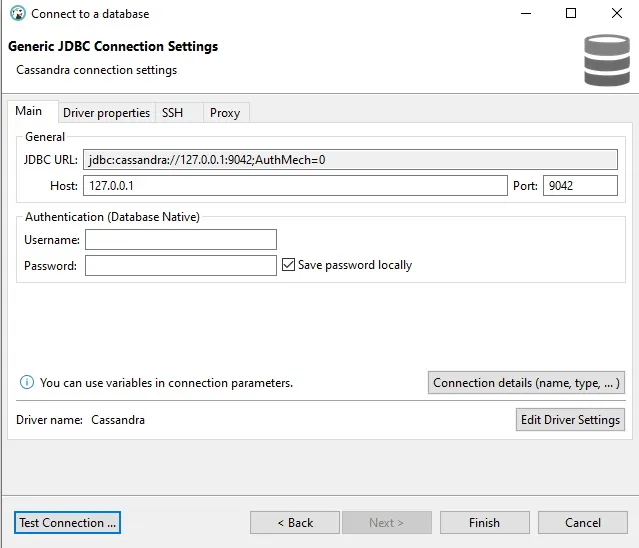Switch to the Driver properties tab

point(106,113)
